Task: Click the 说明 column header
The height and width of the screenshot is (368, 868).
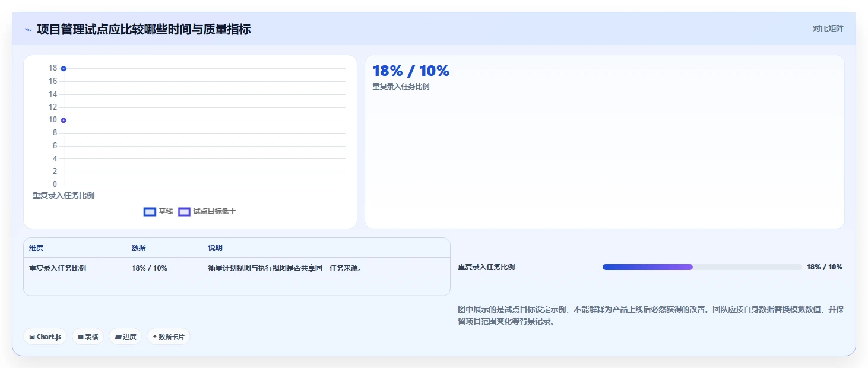Action: click(215, 248)
